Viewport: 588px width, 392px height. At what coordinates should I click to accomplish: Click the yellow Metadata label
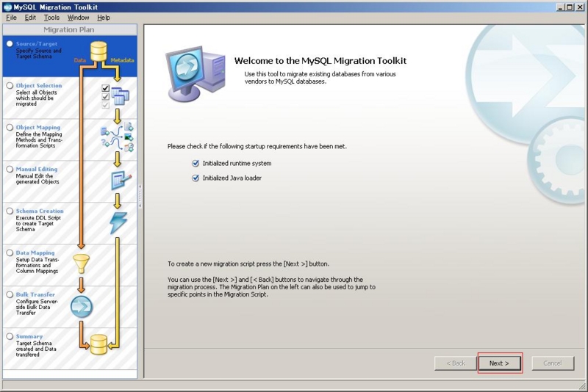(x=122, y=60)
